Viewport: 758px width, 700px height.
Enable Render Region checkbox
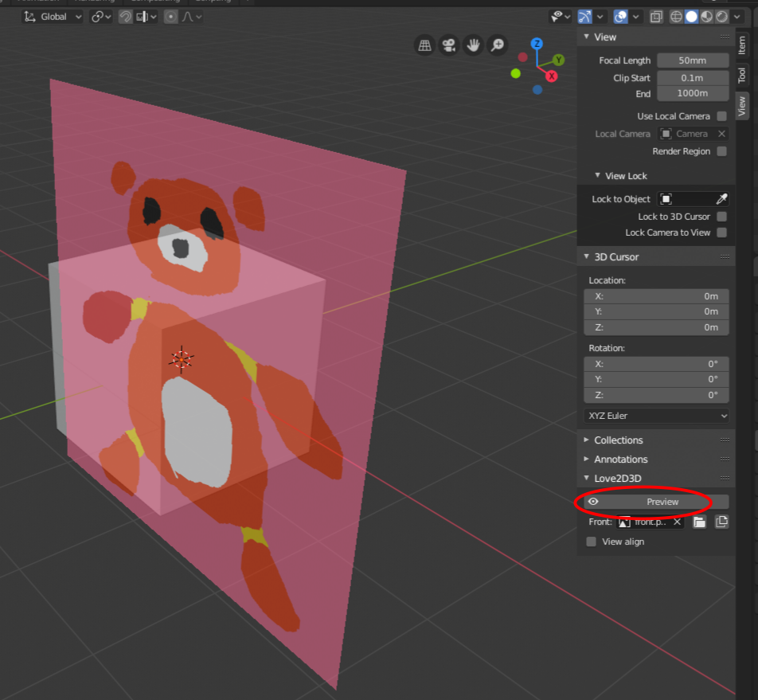tap(721, 151)
